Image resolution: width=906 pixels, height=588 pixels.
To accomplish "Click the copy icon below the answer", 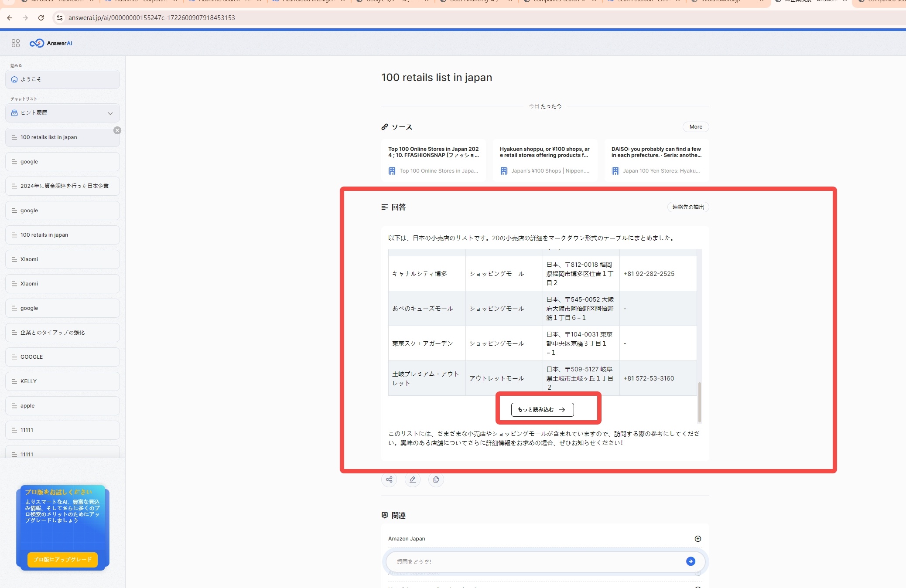I will 436,479.
